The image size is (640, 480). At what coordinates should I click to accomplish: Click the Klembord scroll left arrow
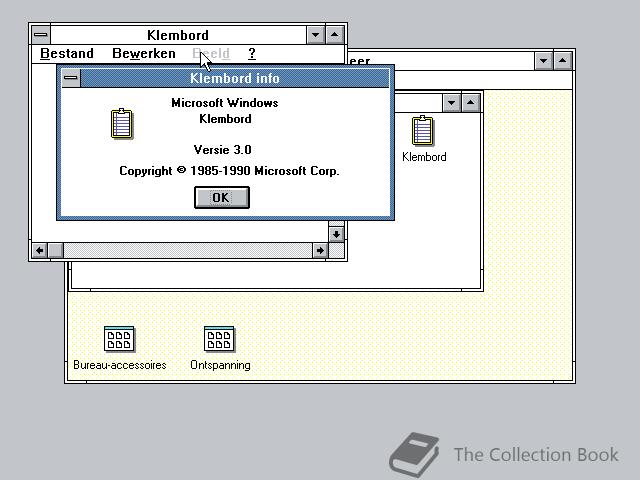tap(40, 250)
